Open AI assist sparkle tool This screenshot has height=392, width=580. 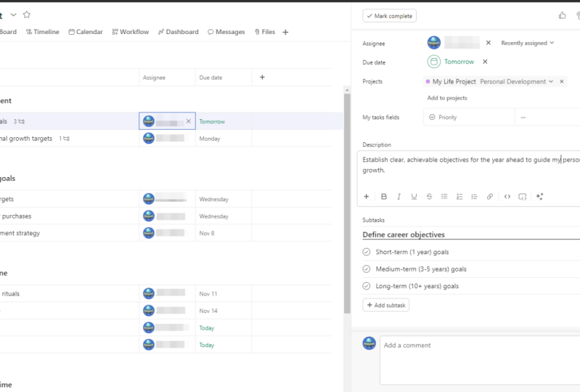(539, 197)
